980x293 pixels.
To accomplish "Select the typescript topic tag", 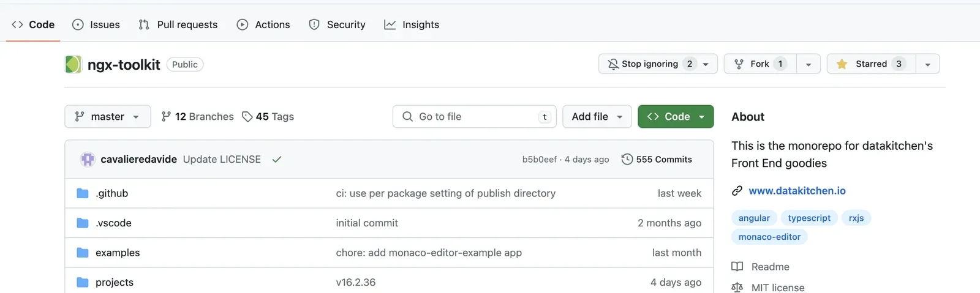I will [x=809, y=218].
